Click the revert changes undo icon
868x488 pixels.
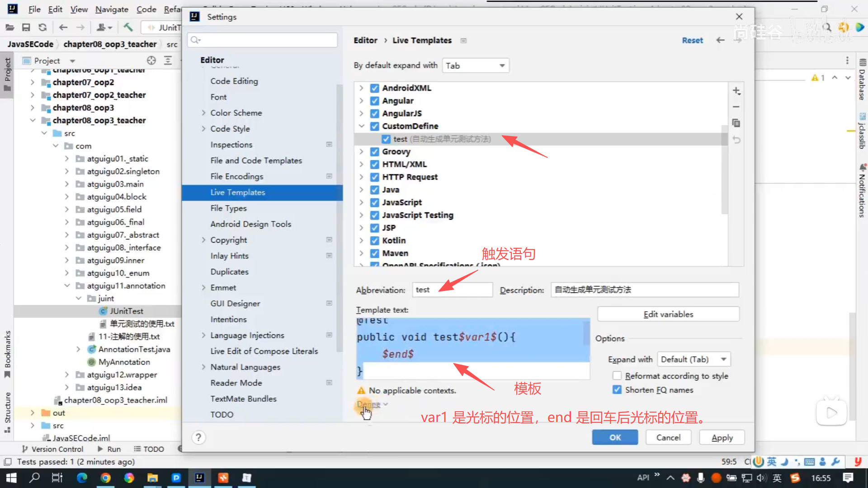click(736, 140)
